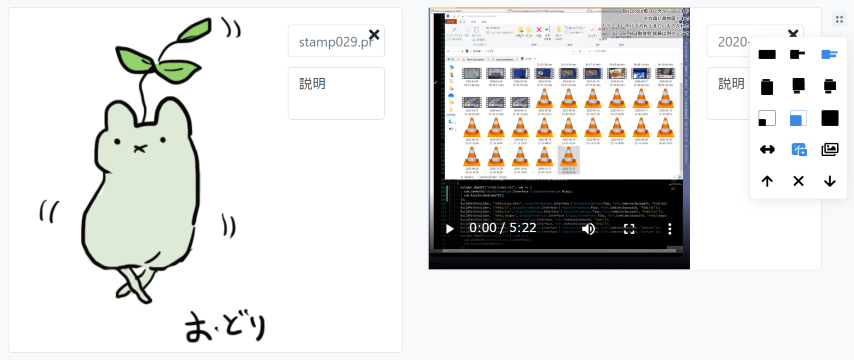This screenshot has width=854, height=360.
Task: Play the video
Action: pyautogui.click(x=449, y=229)
